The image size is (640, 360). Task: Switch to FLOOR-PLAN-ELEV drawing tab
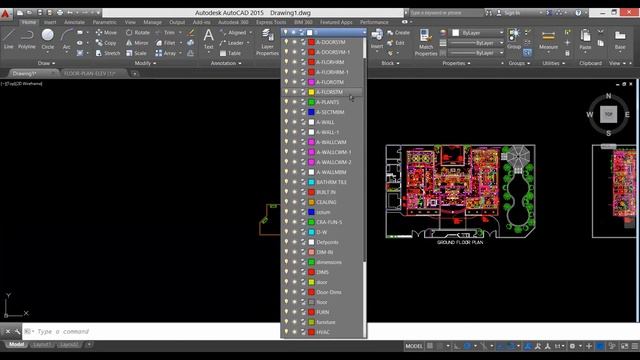click(90, 73)
